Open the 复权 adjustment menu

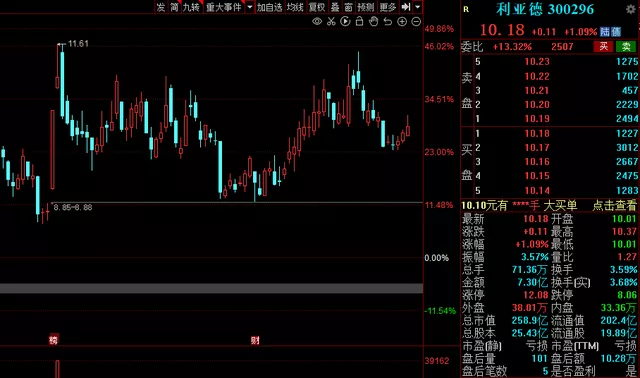(317, 7)
